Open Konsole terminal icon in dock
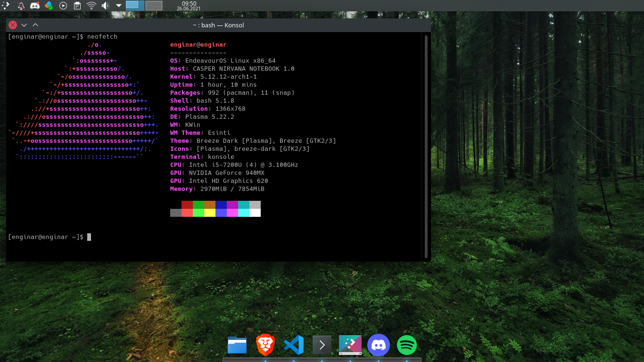This screenshot has height=362, width=644. coord(322,345)
